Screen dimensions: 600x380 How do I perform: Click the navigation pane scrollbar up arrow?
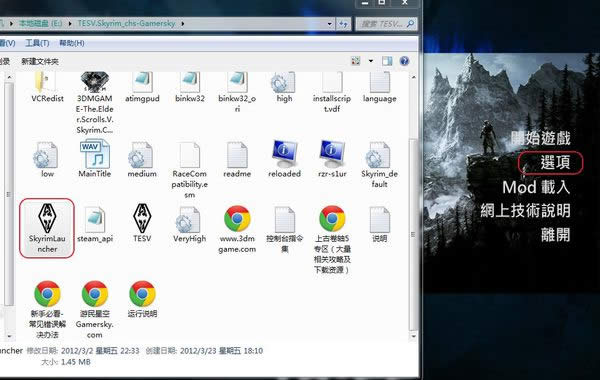(9, 77)
